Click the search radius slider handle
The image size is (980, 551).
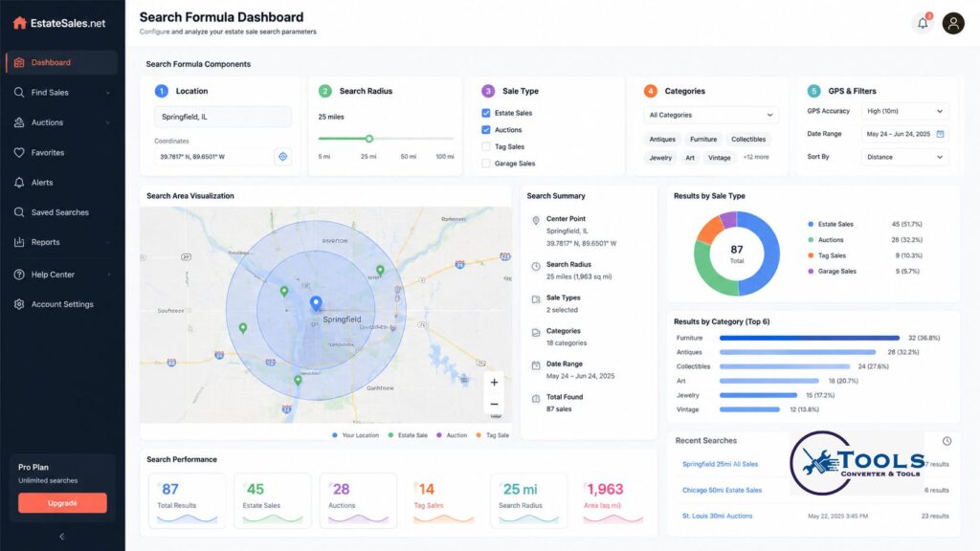[x=369, y=139]
